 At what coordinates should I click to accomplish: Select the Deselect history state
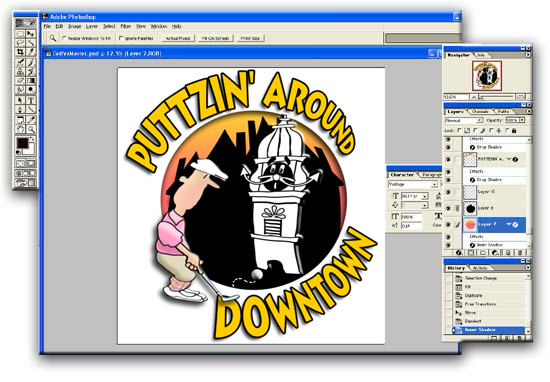(489, 321)
